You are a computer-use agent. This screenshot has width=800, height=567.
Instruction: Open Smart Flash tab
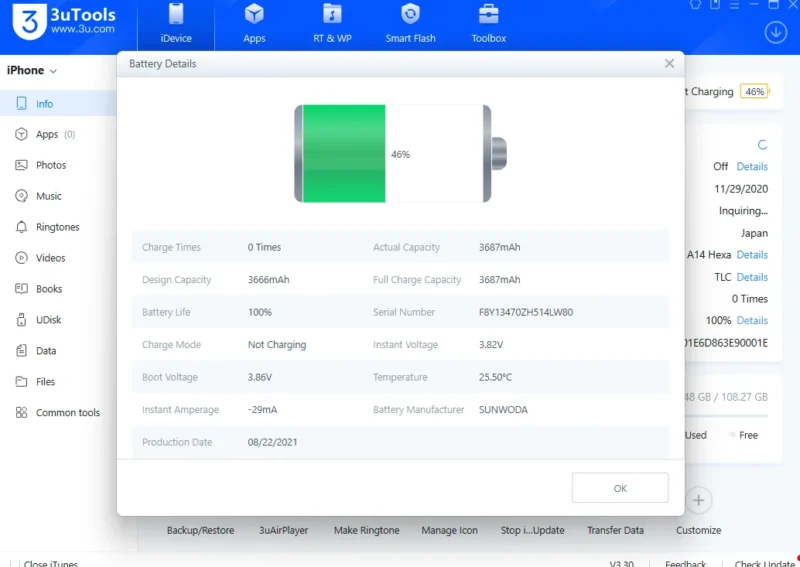[x=410, y=24]
